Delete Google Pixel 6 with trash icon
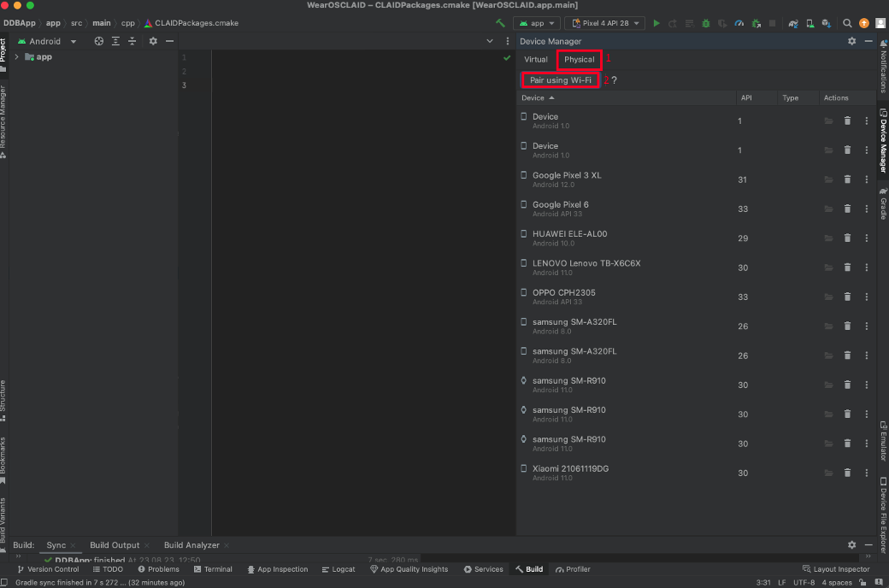Image resolution: width=889 pixels, height=588 pixels. coord(847,209)
